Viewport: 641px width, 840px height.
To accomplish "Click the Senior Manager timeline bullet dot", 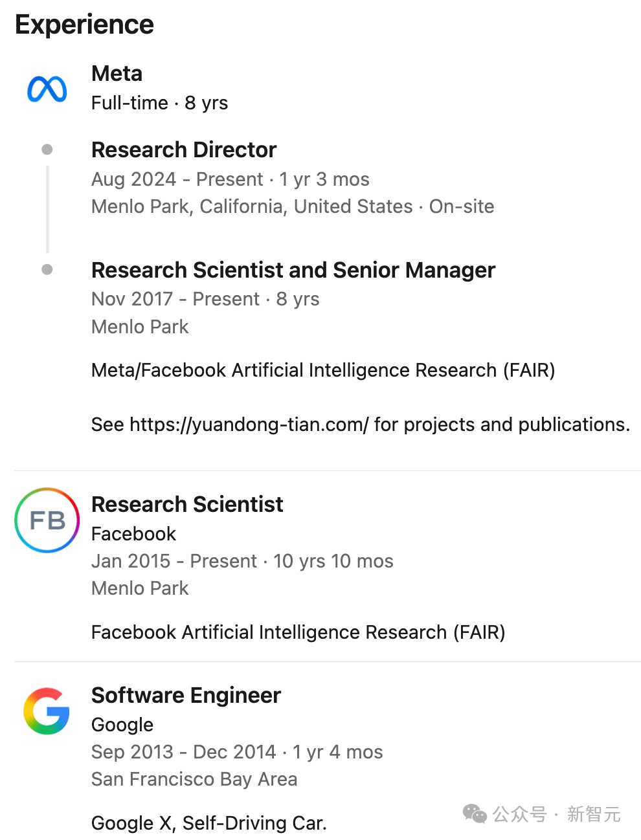I will (47, 269).
